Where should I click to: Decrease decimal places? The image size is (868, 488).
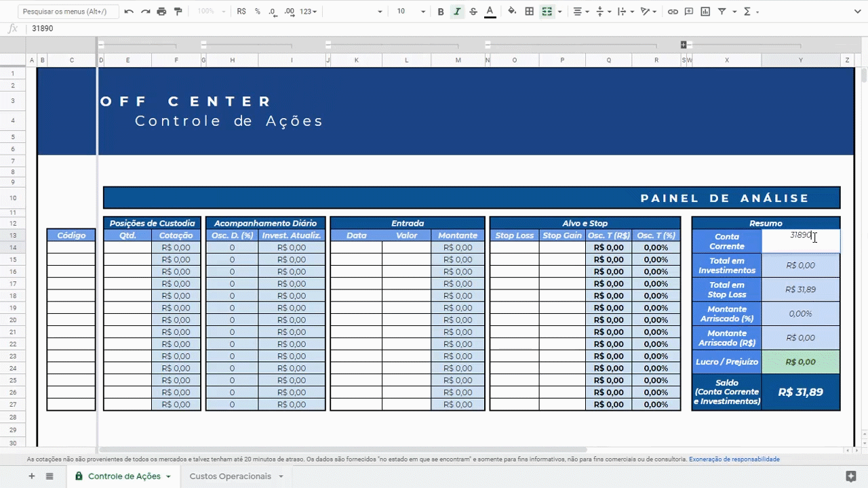pos(273,12)
